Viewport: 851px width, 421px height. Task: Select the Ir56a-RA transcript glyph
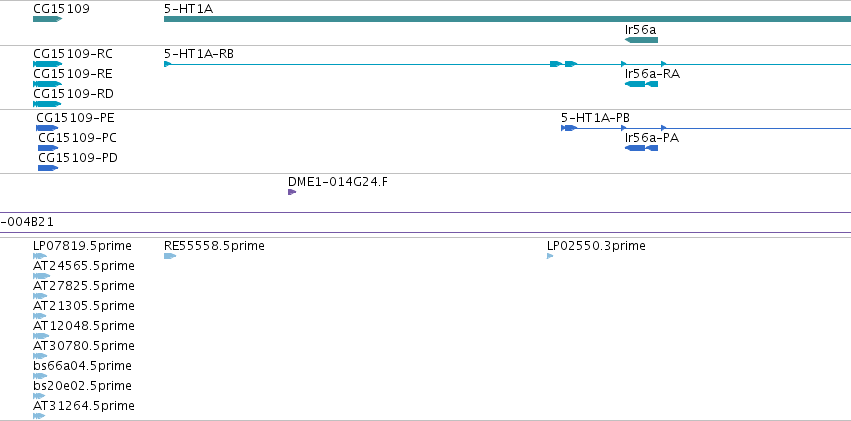[642, 84]
